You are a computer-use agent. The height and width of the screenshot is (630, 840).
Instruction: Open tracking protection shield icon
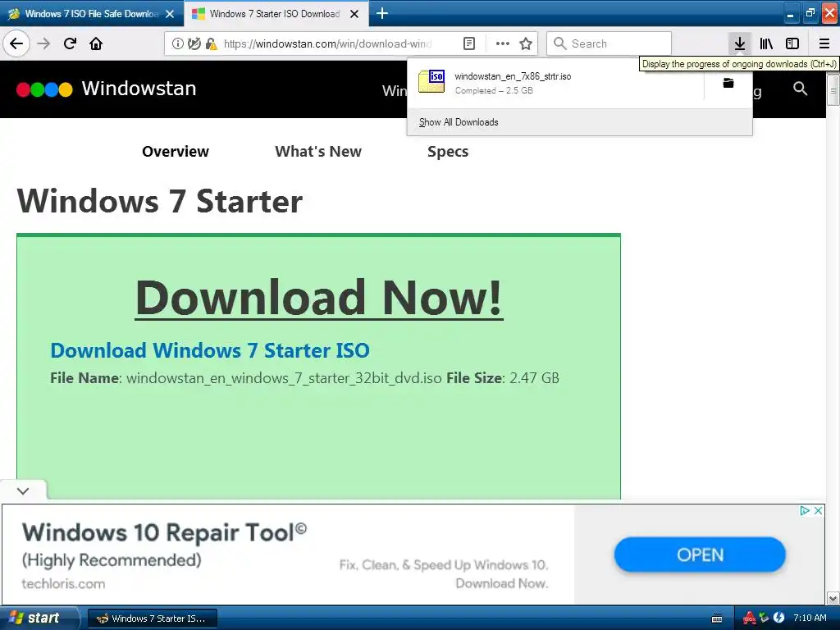[x=194, y=43]
